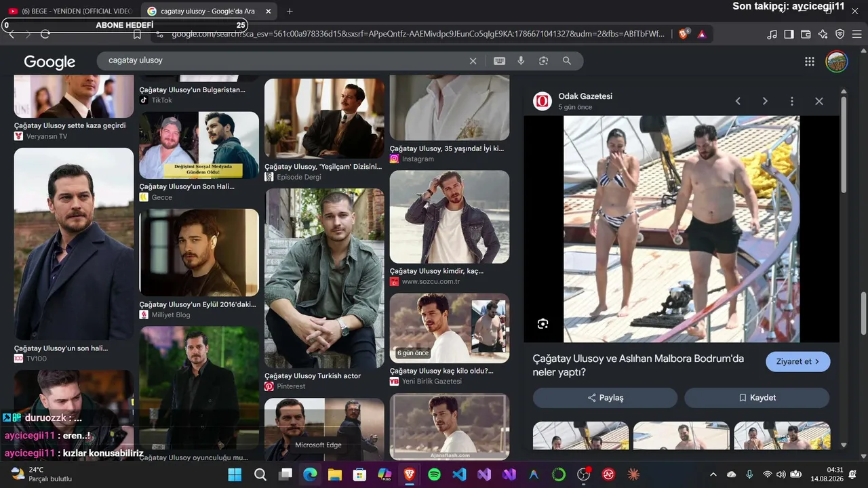868x488 pixels.
Task: Open the media playback control icon
Action: click(772, 34)
